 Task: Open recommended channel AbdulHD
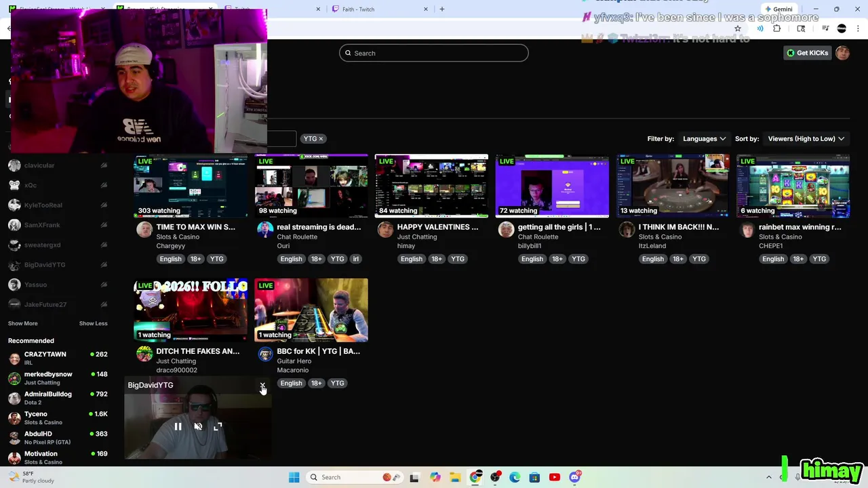(58, 437)
